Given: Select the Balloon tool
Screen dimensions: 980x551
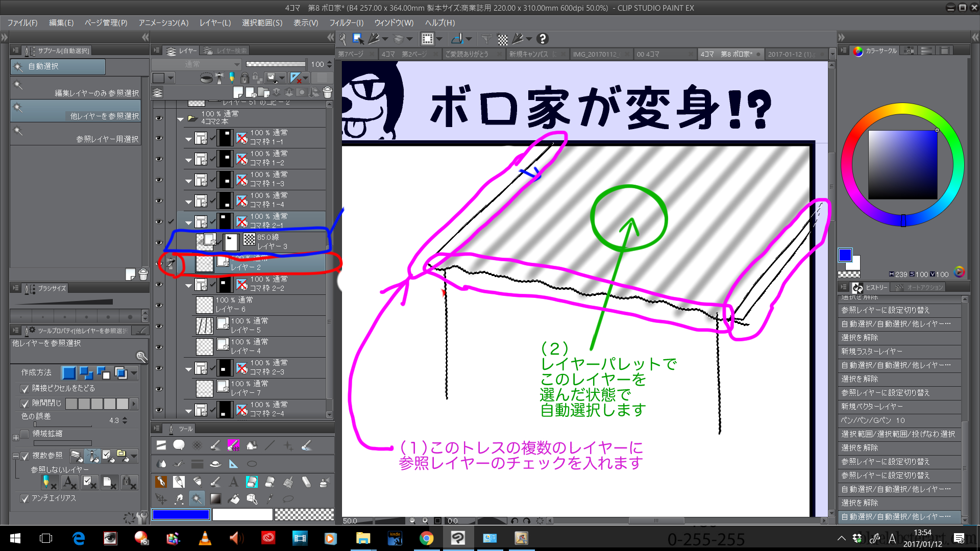Looking at the screenshot, I should tap(179, 445).
